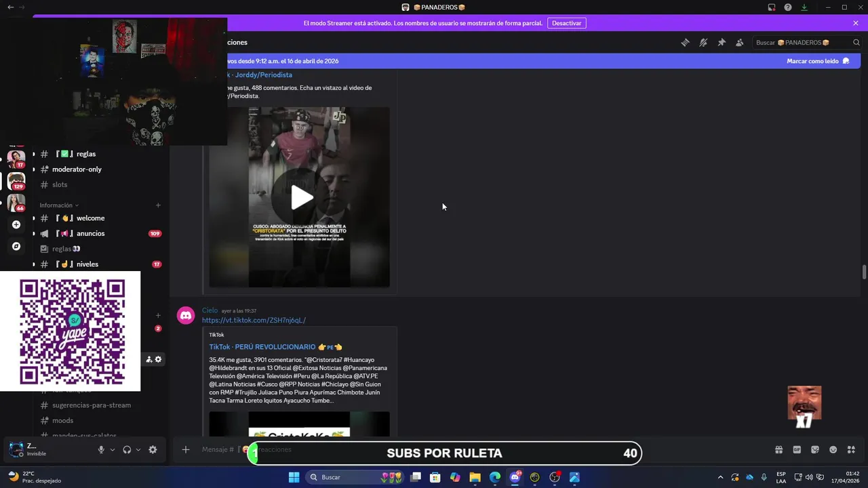Click Marcar como leído
Screen dimensions: 868x488
click(x=818, y=61)
